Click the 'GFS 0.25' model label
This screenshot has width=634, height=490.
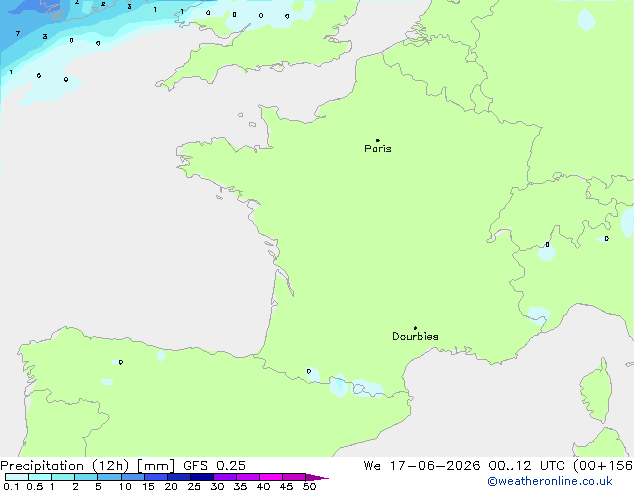[214, 466]
